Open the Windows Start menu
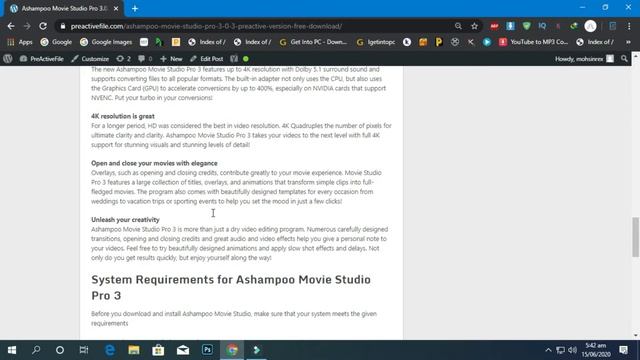This screenshot has width=640, height=360. pos(12,350)
